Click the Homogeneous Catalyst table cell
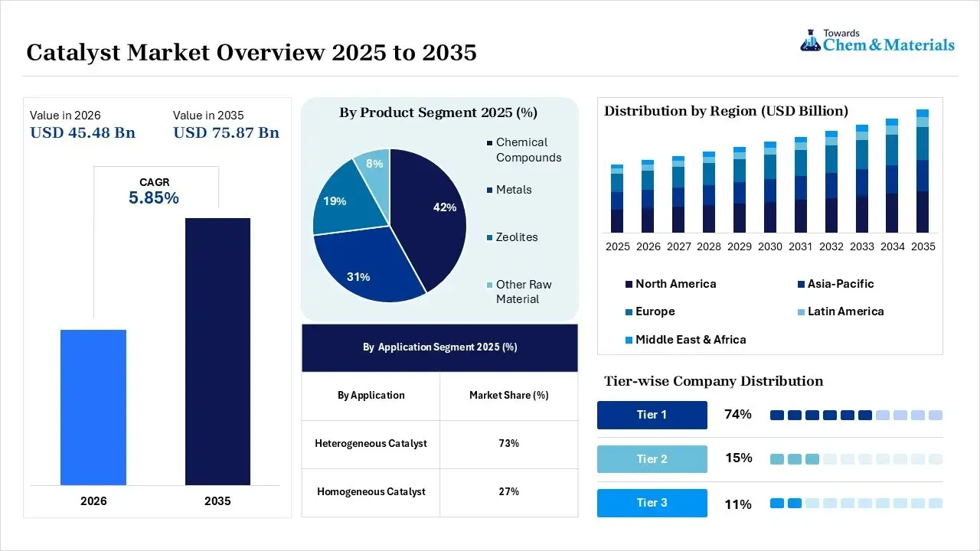 pyautogui.click(x=371, y=492)
